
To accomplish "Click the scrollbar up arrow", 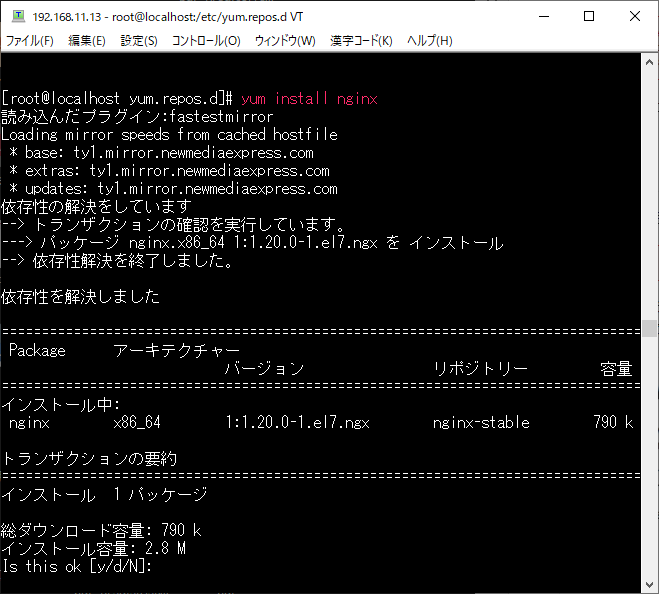I will 650,62.
